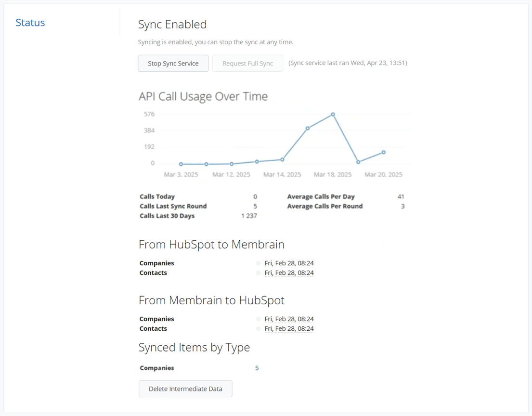Click the Request Full Sync button
The image size is (532, 416).
point(247,64)
